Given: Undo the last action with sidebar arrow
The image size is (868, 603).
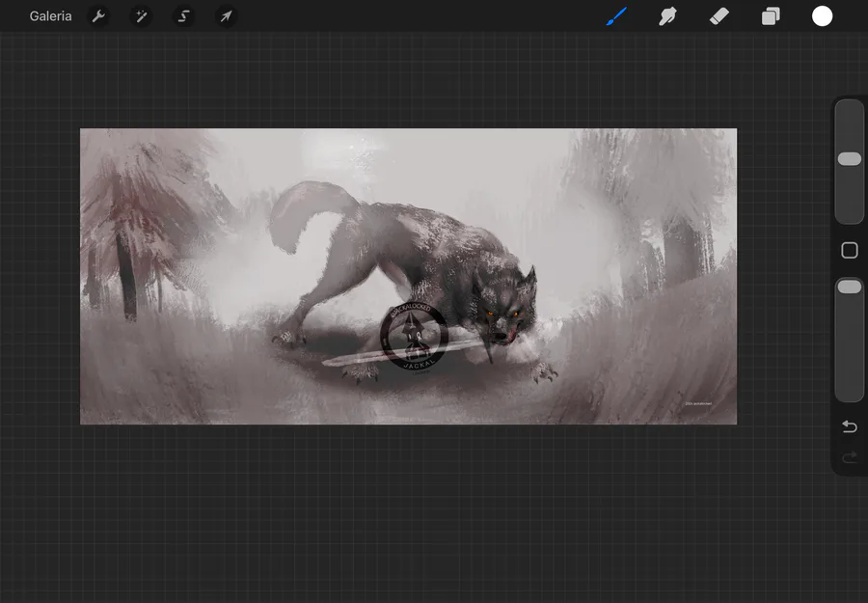Looking at the screenshot, I should point(849,426).
